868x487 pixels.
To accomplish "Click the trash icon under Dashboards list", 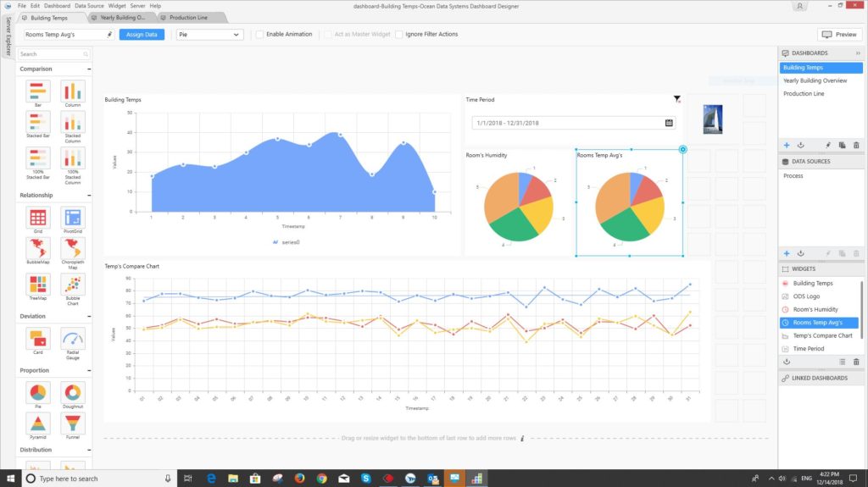I will point(856,145).
